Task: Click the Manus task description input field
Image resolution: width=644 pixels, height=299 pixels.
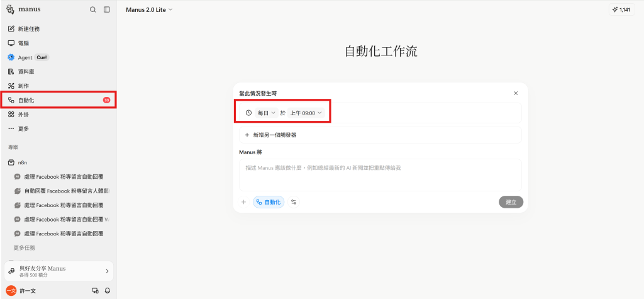Action: (380, 175)
